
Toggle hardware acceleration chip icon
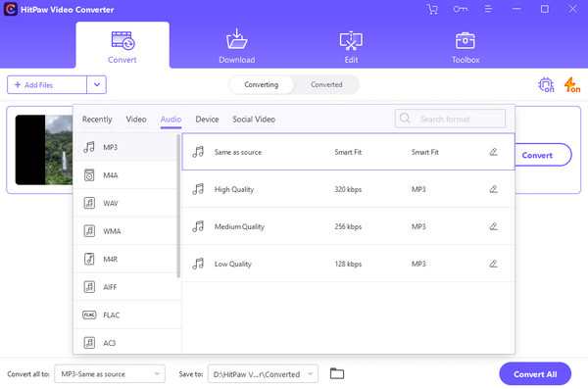[x=546, y=85]
